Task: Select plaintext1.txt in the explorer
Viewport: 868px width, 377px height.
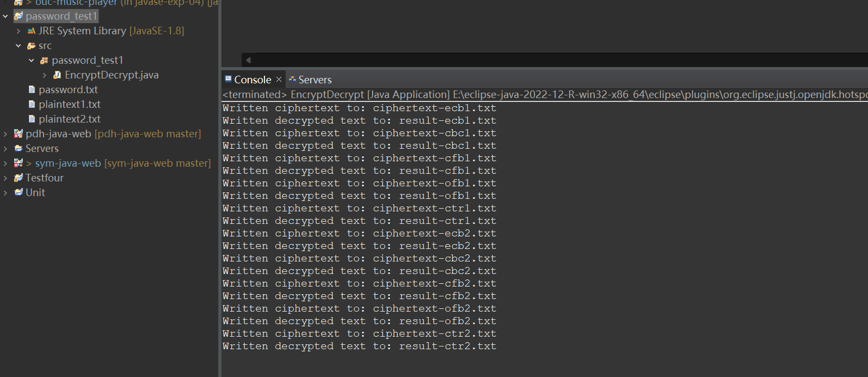Action: [69, 105]
